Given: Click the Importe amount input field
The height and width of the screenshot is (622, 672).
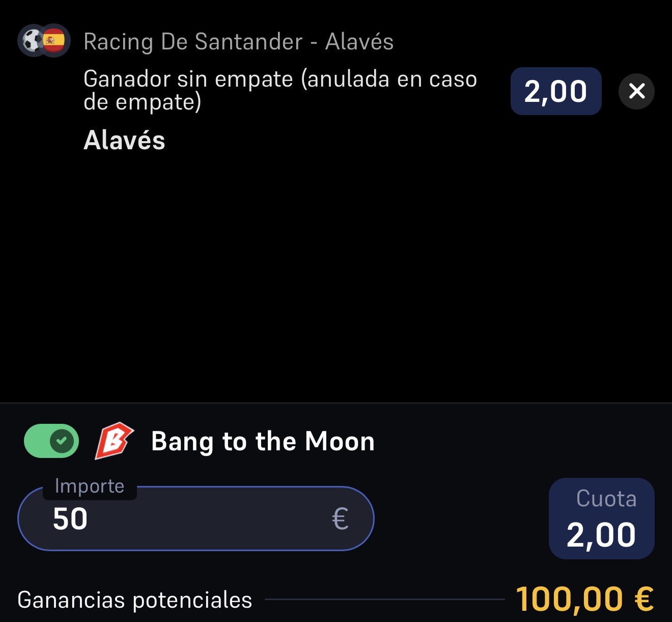Looking at the screenshot, I should coord(196,519).
